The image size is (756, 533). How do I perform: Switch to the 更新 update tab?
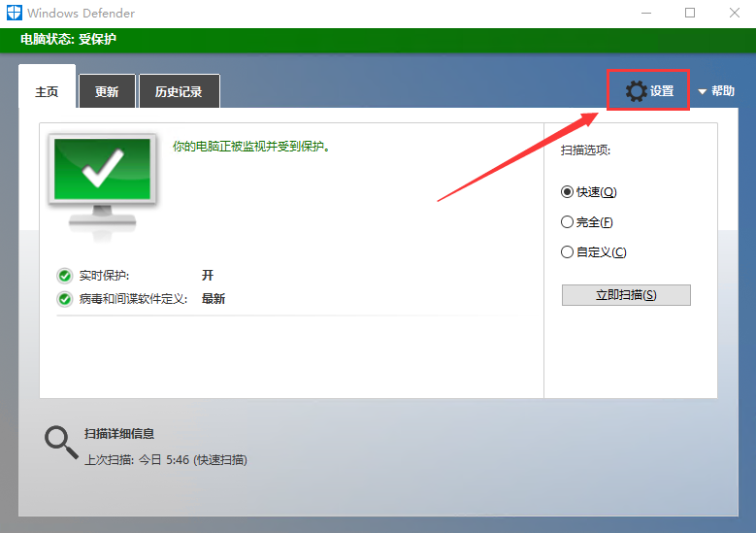click(107, 91)
